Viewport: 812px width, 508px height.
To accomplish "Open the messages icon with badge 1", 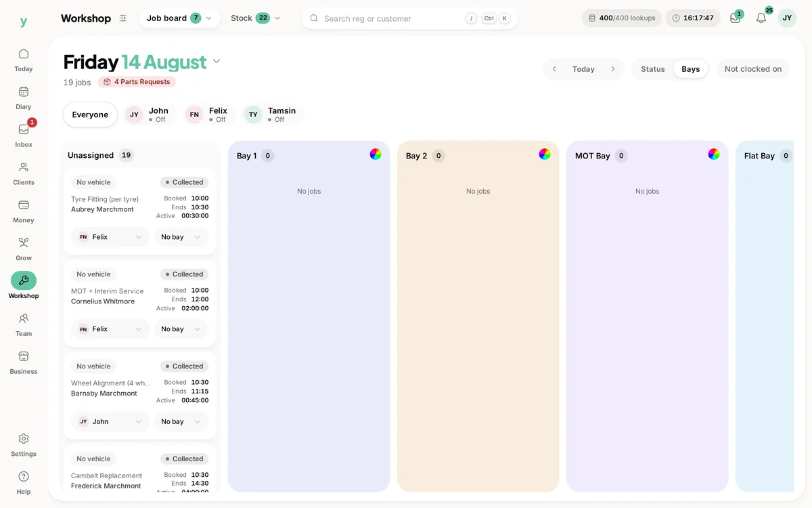I will coord(736,18).
